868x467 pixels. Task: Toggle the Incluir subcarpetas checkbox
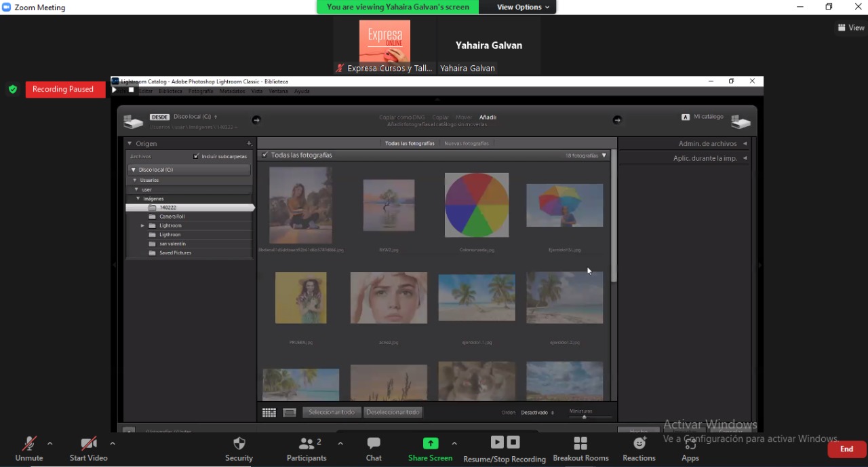point(196,156)
